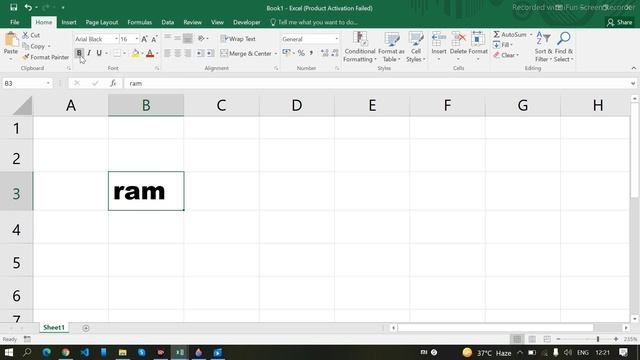Viewport: 640px width, 360px height.
Task: Apply Percent Style format
Action: pyautogui.click(x=301, y=53)
